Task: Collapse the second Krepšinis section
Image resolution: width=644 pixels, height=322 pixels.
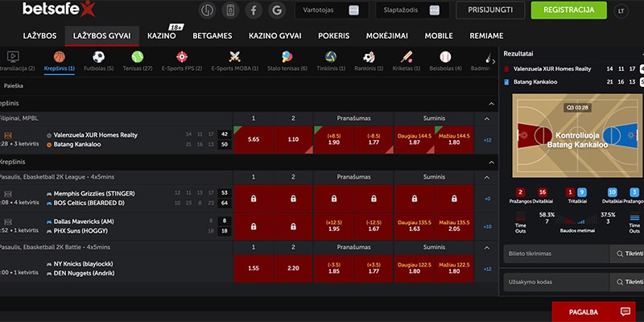Action: pyautogui.click(x=491, y=163)
